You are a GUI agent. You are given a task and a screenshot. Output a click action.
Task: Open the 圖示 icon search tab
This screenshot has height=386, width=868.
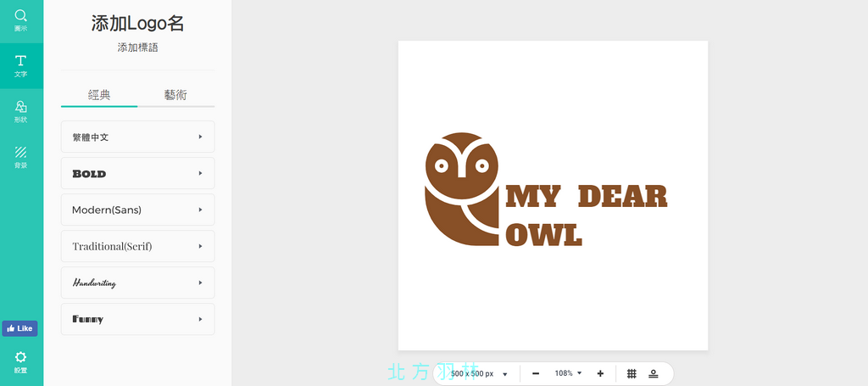21,20
